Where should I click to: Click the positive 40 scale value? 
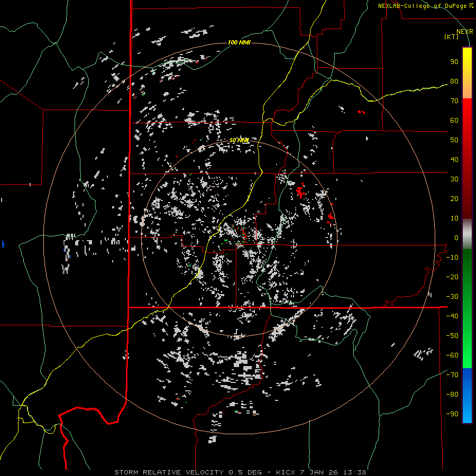coord(454,160)
